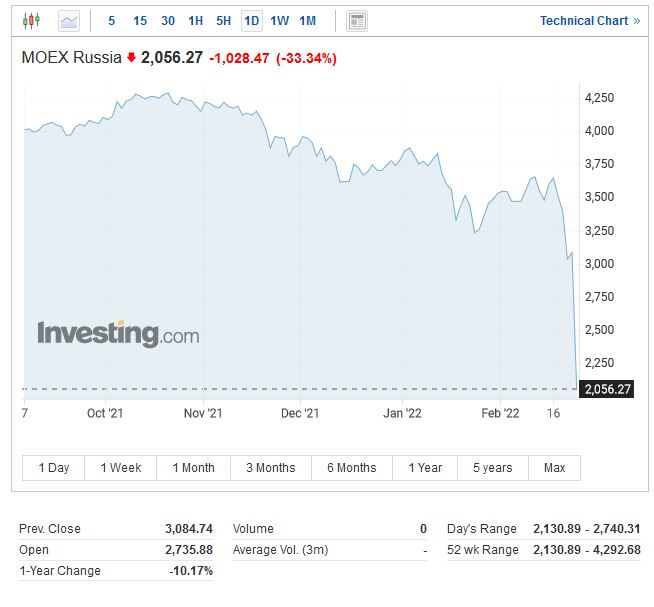
Task: Select the 1D interval button
Action: (x=252, y=20)
